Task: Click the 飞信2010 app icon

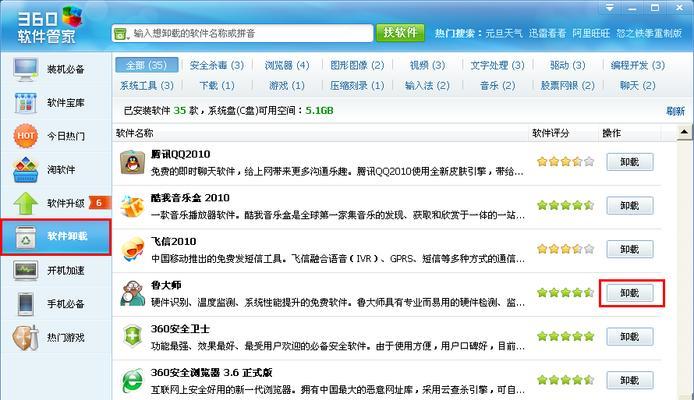Action: (132, 250)
